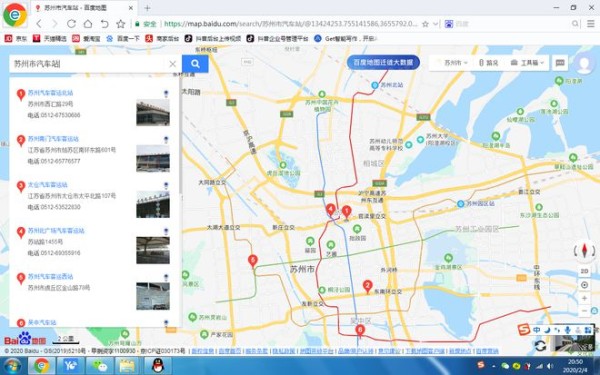Viewport: 600px width, 375px height.
Task: Zoom in with the plus button
Action: (584, 298)
